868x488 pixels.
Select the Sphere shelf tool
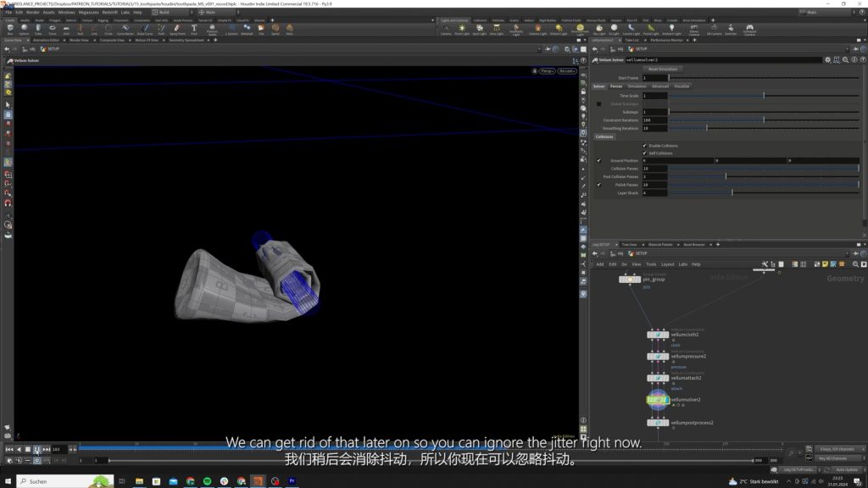(25, 29)
